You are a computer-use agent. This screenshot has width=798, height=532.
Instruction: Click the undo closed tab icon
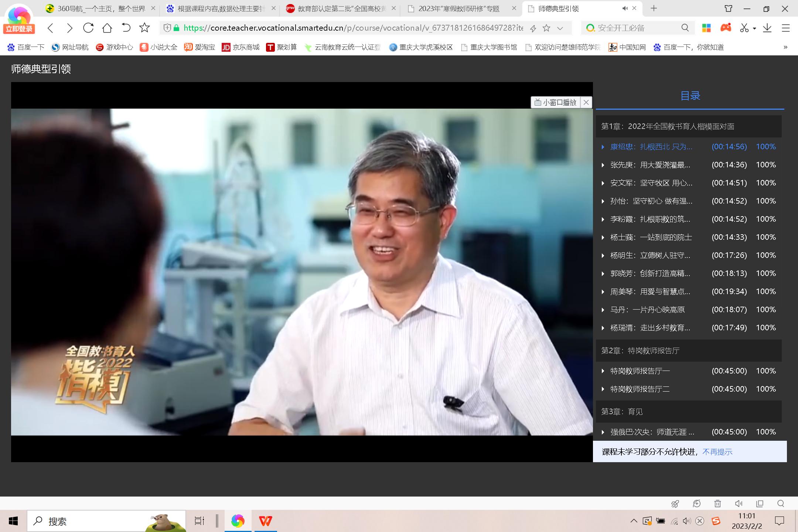pyautogui.click(x=126, y=28)
